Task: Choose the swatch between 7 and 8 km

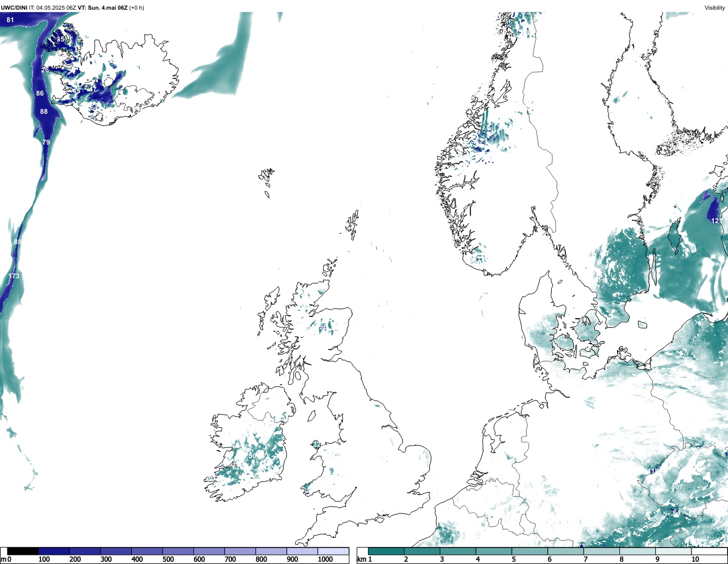Action: [x=602, y=551]
